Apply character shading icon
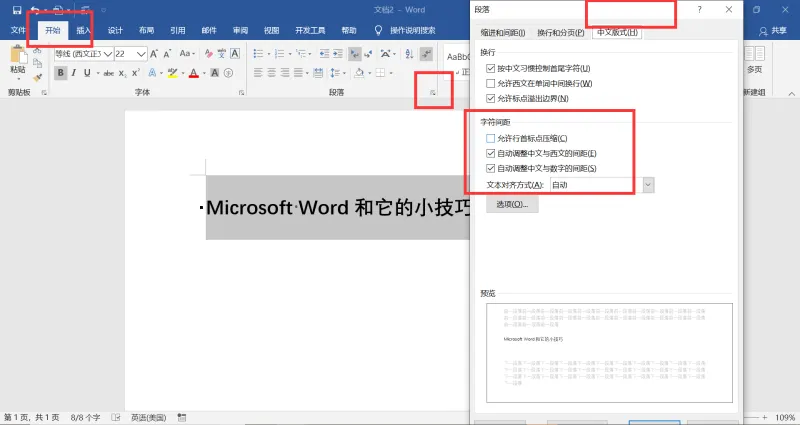 click(215, 73)
